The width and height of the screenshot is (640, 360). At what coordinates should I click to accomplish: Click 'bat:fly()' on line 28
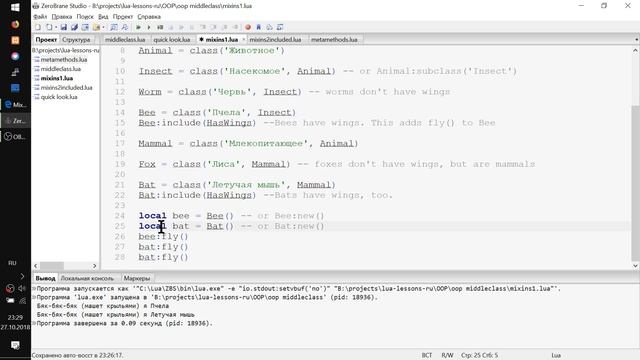coord(163,258)
